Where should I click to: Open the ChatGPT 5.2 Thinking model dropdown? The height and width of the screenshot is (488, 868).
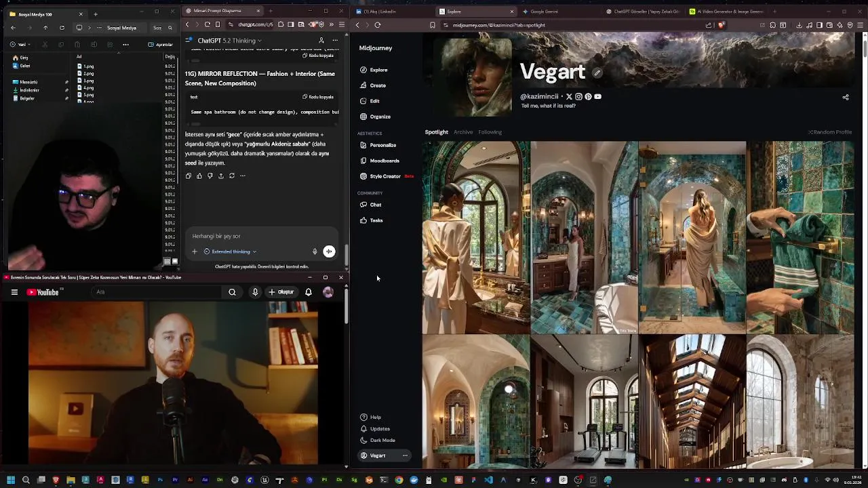(230, 41)
